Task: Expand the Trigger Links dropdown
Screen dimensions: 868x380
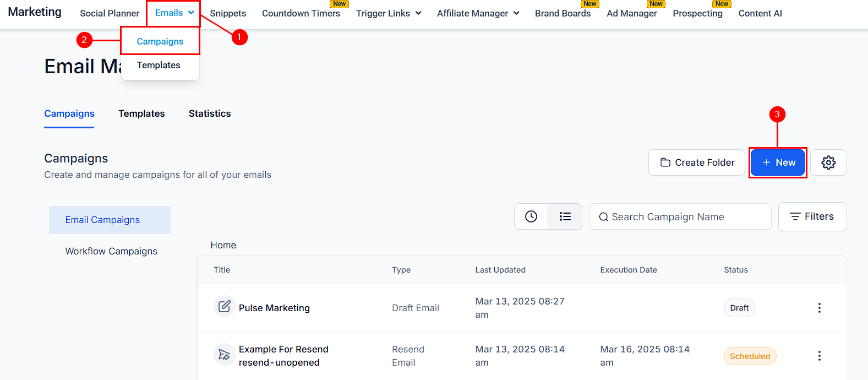Action: [x=389, y=13]
